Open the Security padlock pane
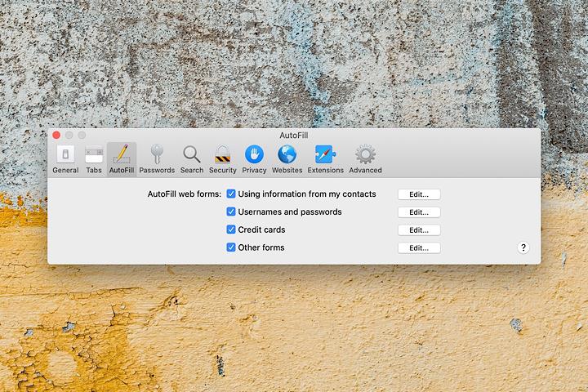The width and height of the screenshot is (588, 392). pos(222,158)
